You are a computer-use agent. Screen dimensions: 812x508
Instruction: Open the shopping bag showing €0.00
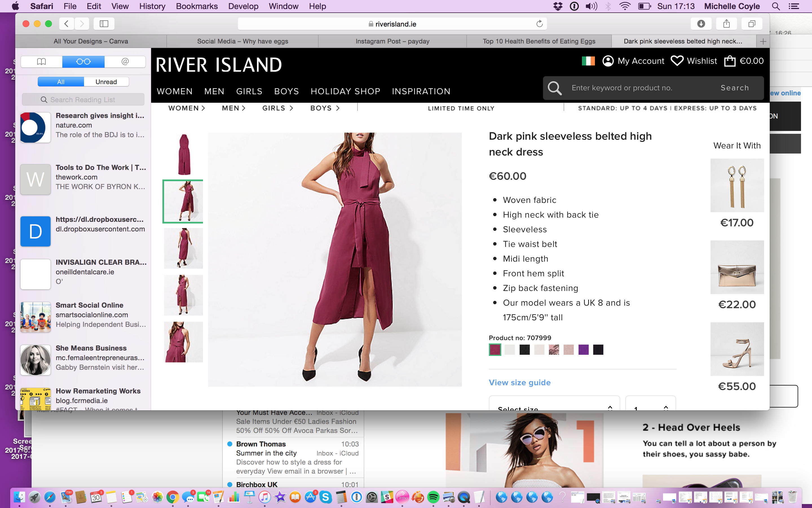[744, 61]
